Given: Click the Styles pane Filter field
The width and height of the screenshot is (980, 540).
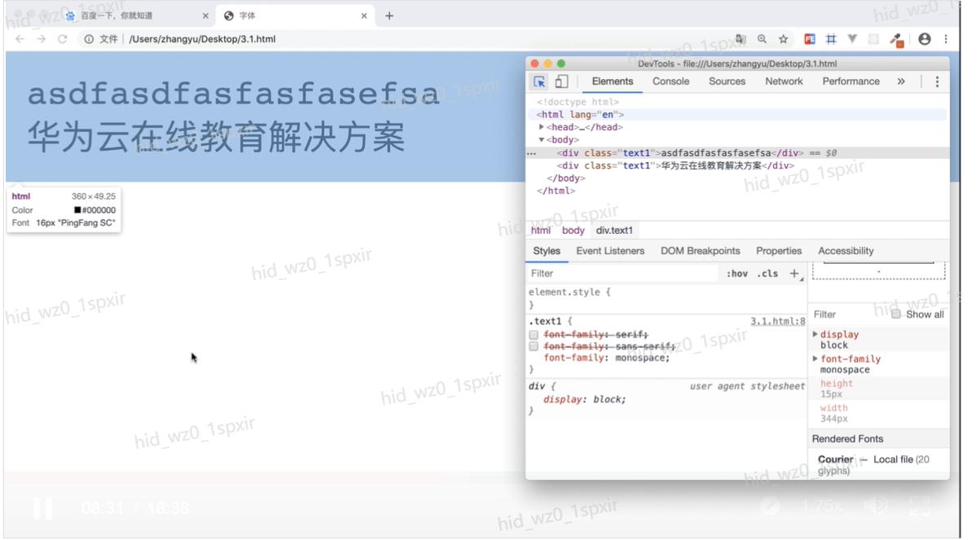Looking at the screenshot, I should (623, 274).
